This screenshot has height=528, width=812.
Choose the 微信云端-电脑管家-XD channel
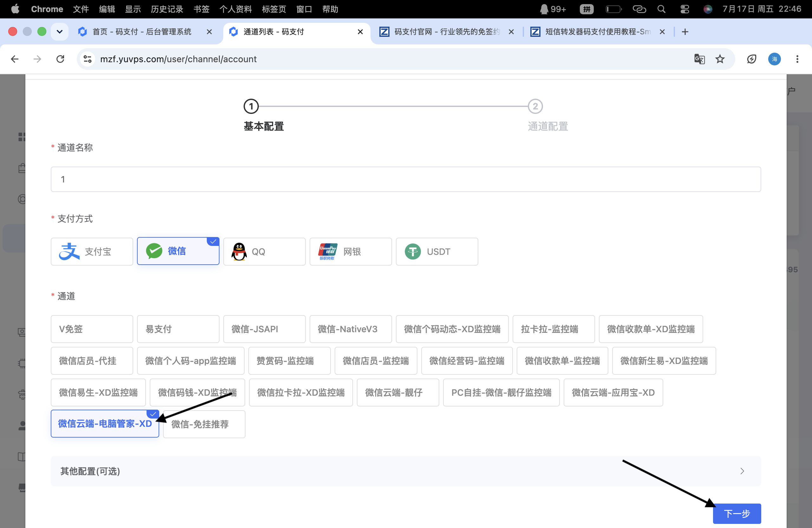click(x=105, y=424)
